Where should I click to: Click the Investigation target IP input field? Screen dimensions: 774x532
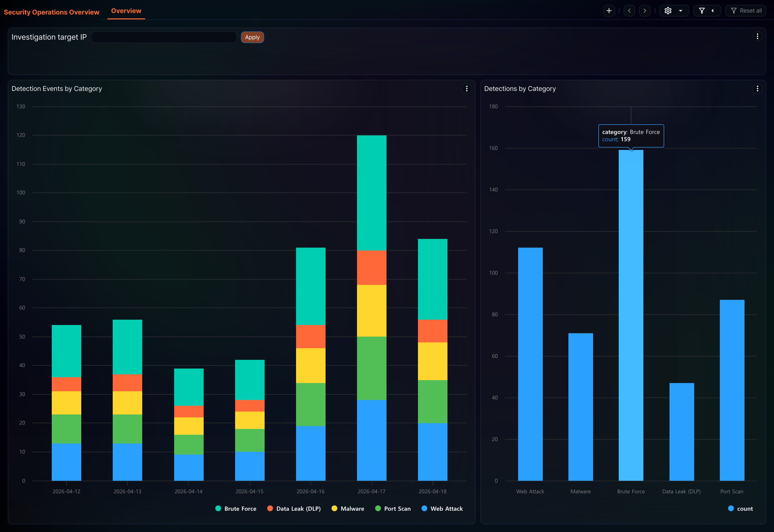pos(164,37)
